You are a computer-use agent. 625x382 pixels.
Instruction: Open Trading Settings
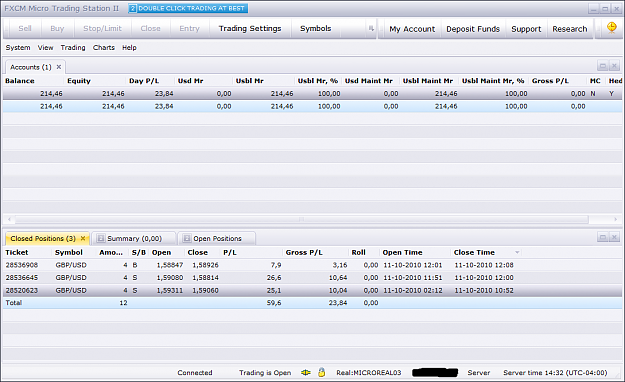tap(250, 29)
